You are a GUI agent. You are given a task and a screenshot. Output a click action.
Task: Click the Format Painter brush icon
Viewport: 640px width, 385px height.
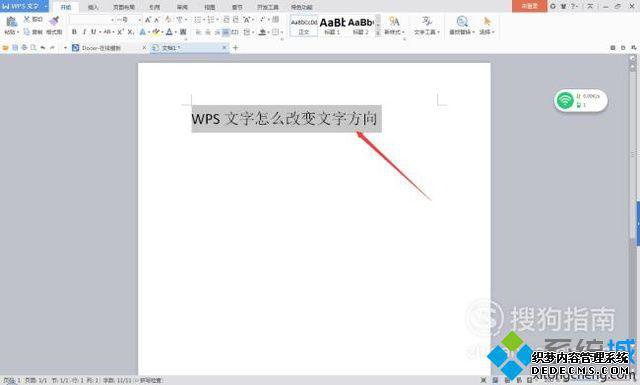[x=54, y=21]
